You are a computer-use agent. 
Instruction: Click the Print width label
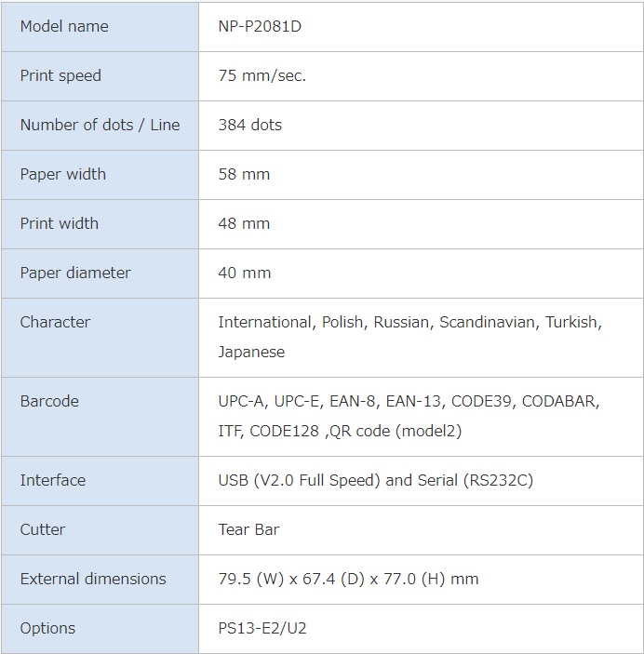pyautogui.click(x=60, y=223)
